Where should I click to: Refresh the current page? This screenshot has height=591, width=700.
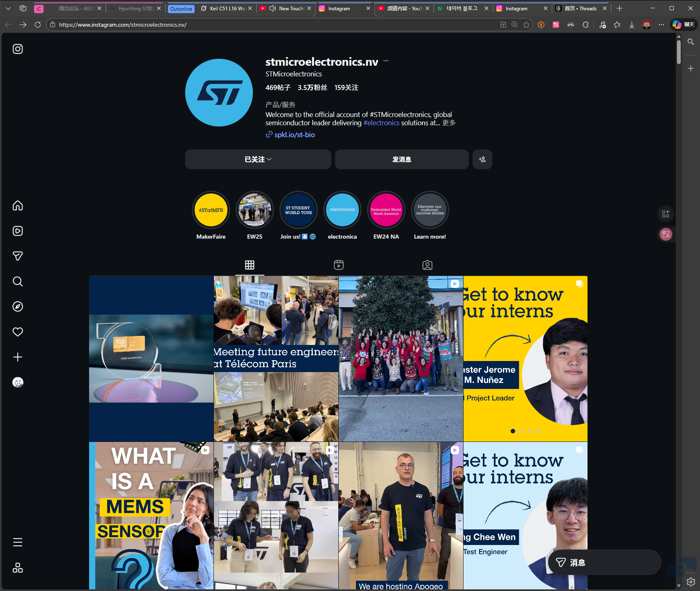click(x=38, y=25)
